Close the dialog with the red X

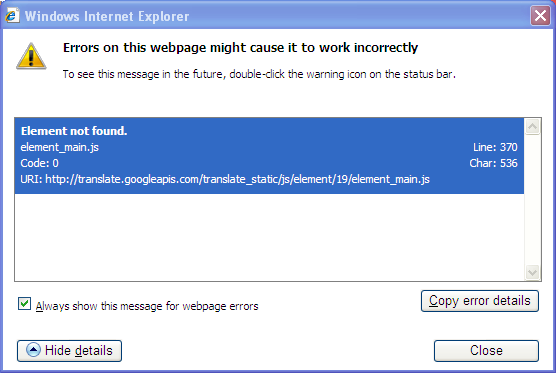coord(540,16)
